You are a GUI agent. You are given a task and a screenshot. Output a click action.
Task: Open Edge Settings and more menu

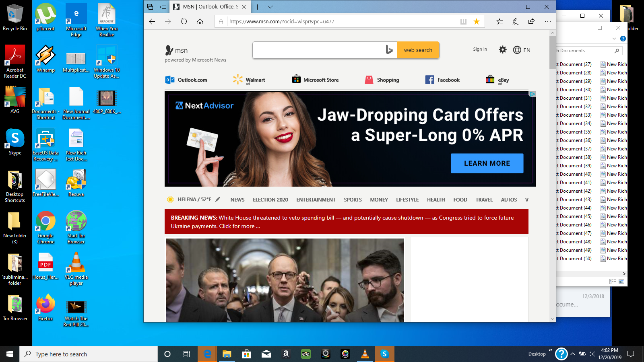(x=548, y=21)
